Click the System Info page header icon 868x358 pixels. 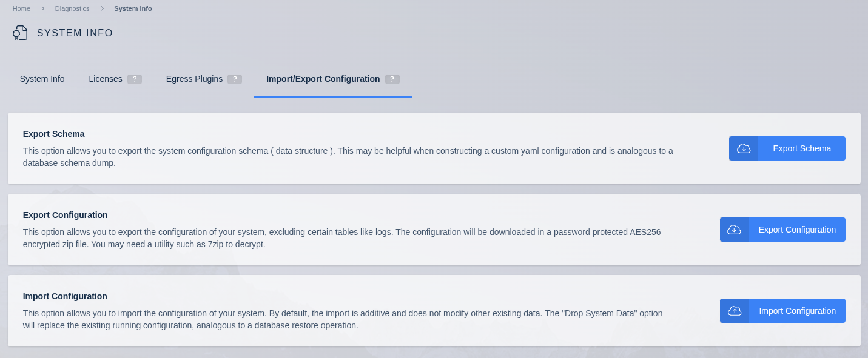[20, 32]
